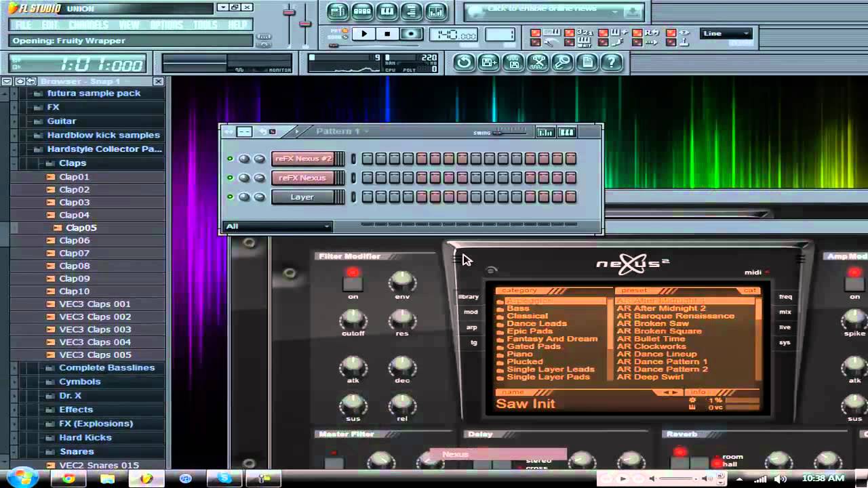This screenshot has width=868, height=488.
Task: Open Nexus library tab
Action: coord(469,297)
